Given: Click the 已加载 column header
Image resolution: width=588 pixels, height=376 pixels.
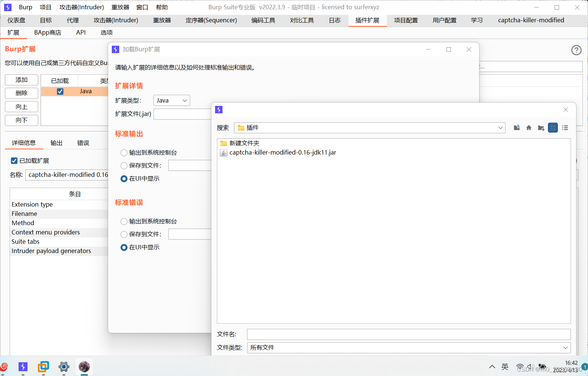Looking at the screenshot, I should click(60, 81).
